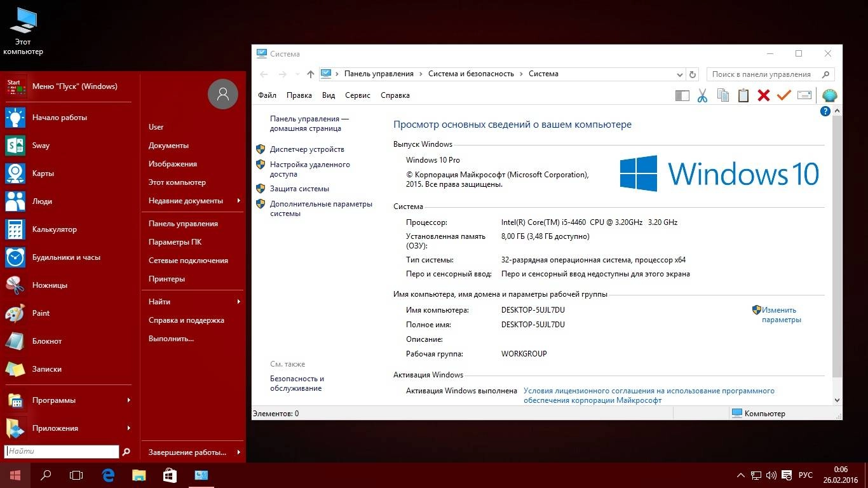Expand Программы submenu in Start menu

coord(70,400)
